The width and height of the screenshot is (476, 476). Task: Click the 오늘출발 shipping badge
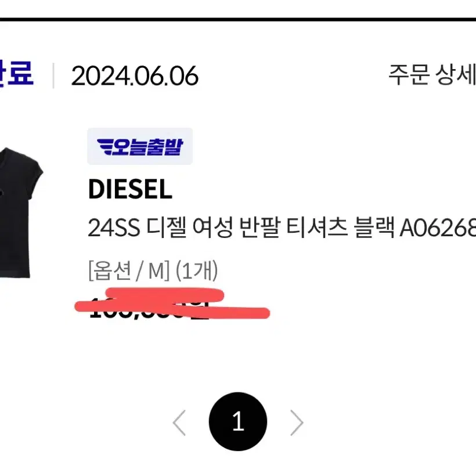tap(140, 146)
